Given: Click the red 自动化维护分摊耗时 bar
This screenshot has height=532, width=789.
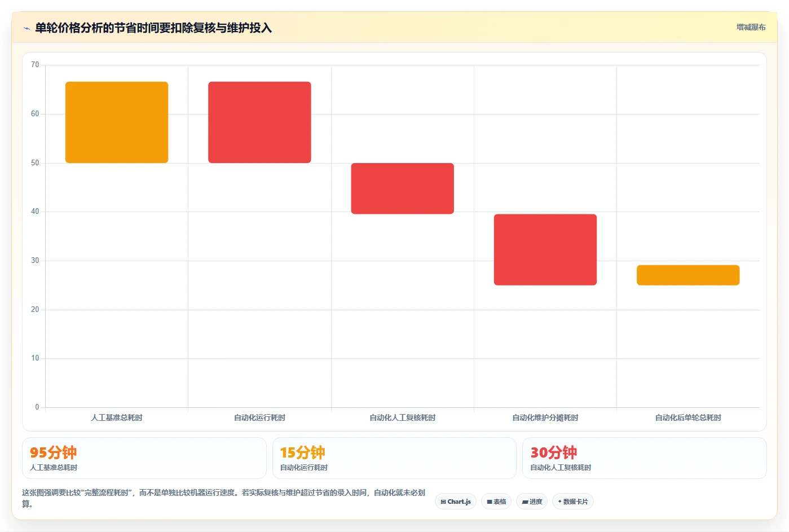Looking at the screenshot, I should (545, 249).
